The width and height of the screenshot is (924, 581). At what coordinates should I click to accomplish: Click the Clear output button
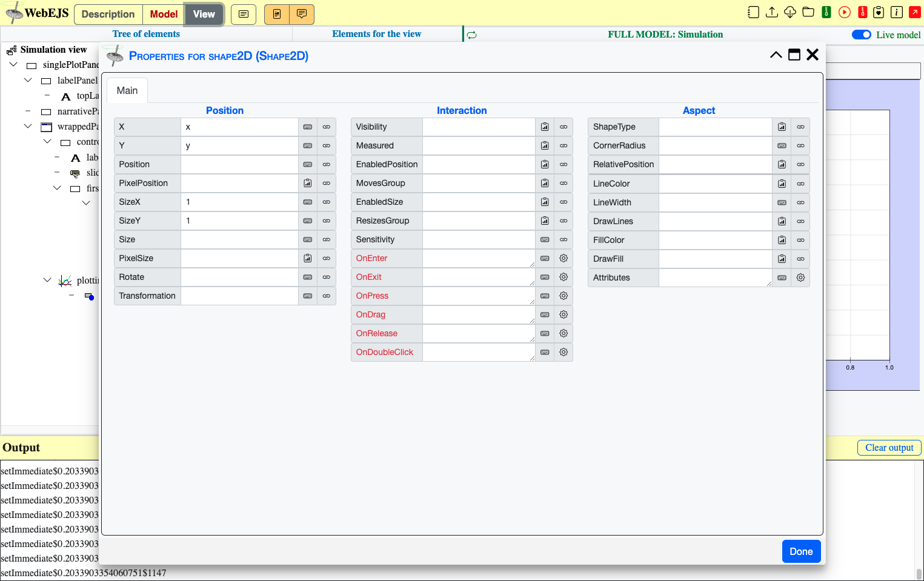(889, 448)
